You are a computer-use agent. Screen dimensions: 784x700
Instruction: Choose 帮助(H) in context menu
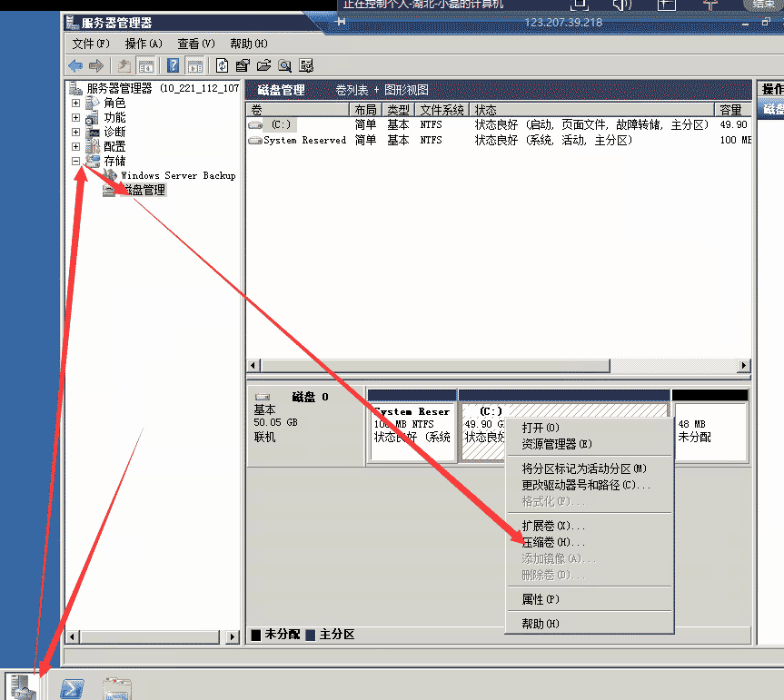click(x=590, y=624)
